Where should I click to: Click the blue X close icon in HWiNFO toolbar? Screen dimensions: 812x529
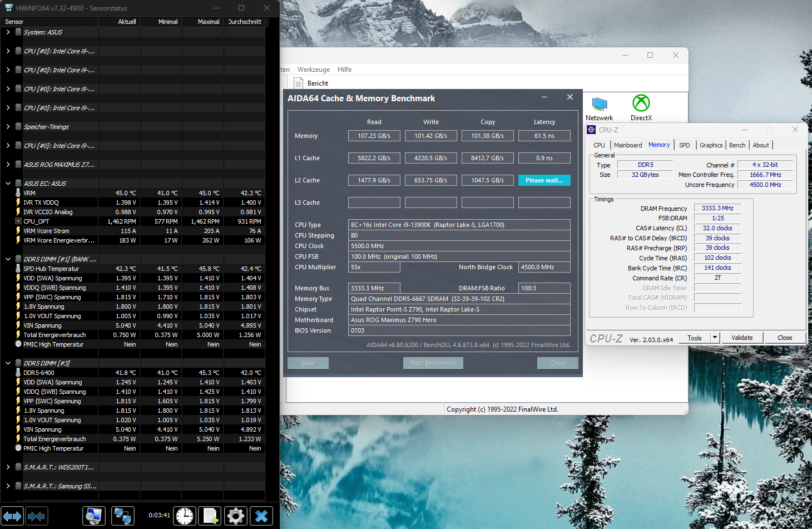point(261,516)
